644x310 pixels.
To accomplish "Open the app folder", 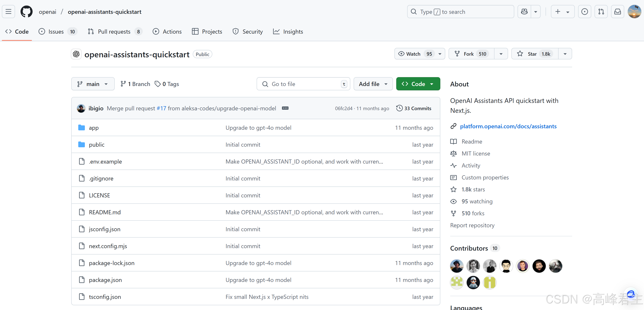I will (94, 128).
